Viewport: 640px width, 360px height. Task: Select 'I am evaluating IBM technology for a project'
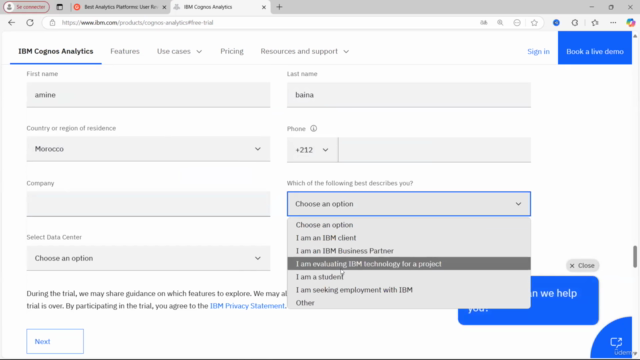[409, 264]
